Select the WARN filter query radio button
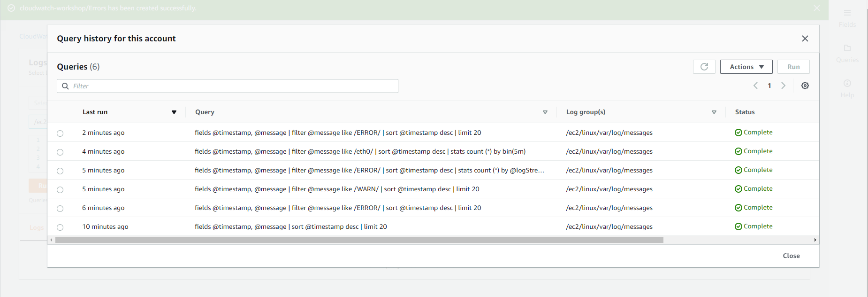This screenshot has height=297, width=868. [x=60, y=190]
